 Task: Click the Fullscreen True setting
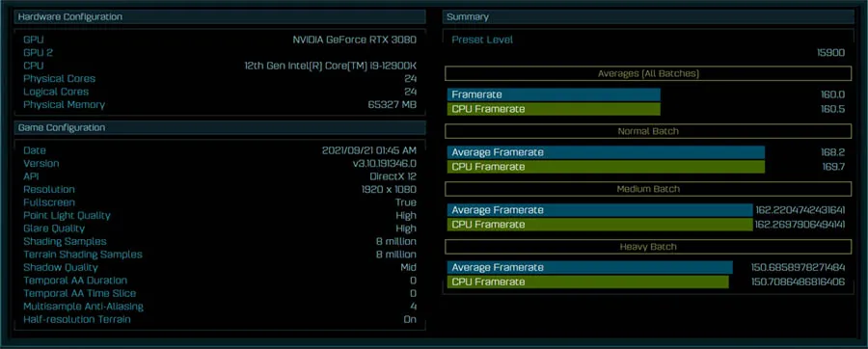click(x=220, y=202)
